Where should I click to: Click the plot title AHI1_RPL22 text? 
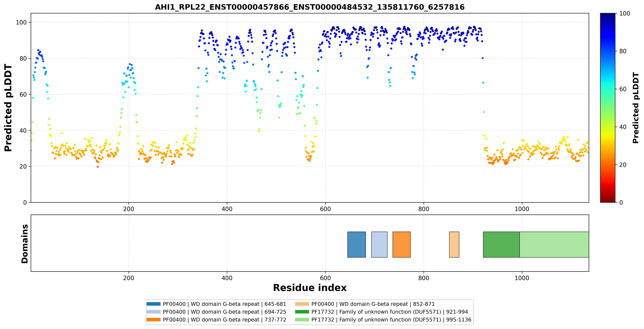(310, 7)
